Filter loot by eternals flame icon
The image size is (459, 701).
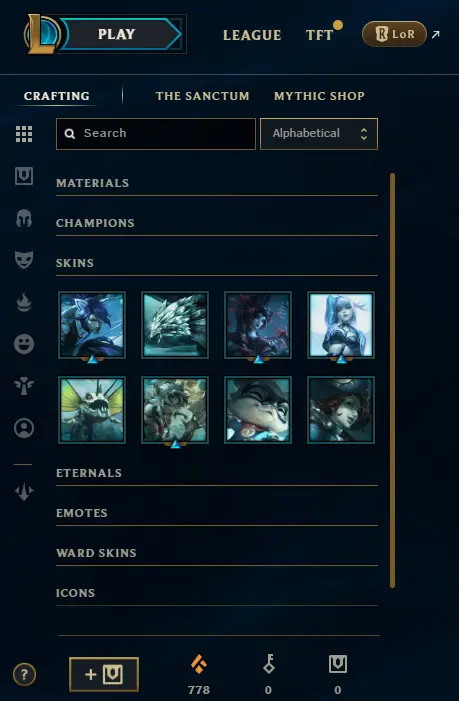click(x=24, y=303)
